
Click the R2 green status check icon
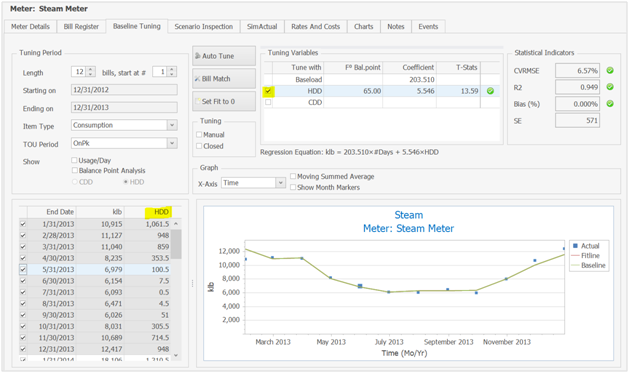(610, 87)
